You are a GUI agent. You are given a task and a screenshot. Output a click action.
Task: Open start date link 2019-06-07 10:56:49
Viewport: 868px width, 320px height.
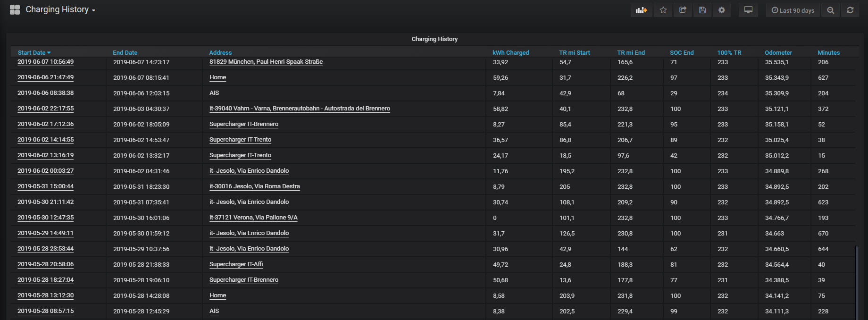46,62
